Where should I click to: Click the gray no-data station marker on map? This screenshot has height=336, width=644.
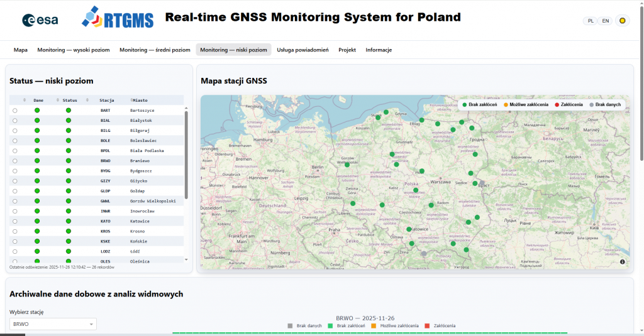click(424, 254)
